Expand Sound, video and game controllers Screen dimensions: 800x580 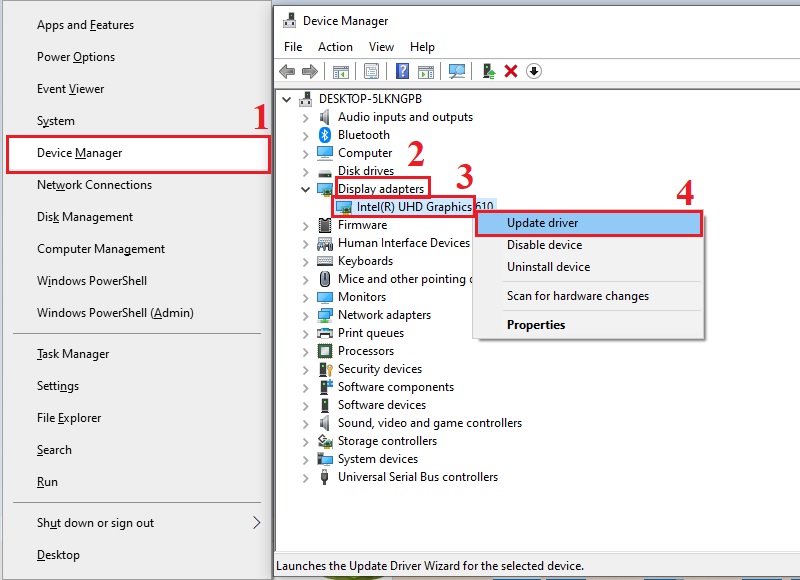[305, 424]
